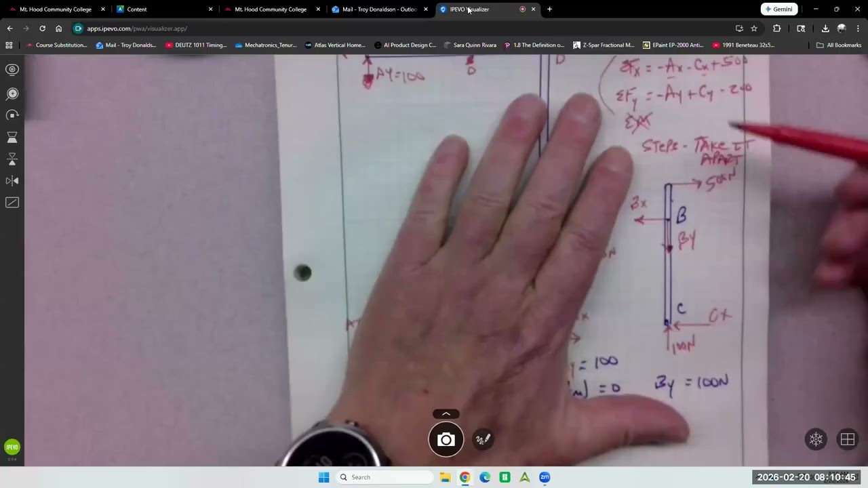Screen dimensions: 868x488
Task: Open the 1.8 The Definition o... bookmark
Action: [x=534, y=45]
